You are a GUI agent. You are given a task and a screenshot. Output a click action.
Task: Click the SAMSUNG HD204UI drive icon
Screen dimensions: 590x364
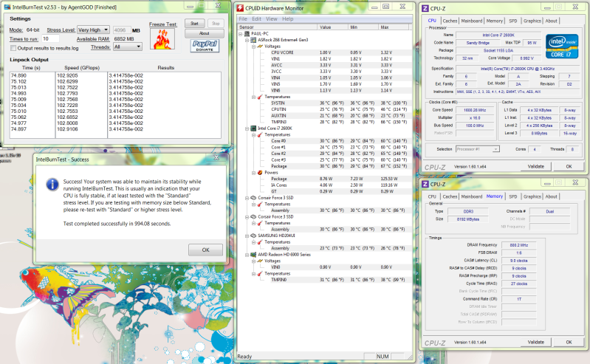pos(253,236)
